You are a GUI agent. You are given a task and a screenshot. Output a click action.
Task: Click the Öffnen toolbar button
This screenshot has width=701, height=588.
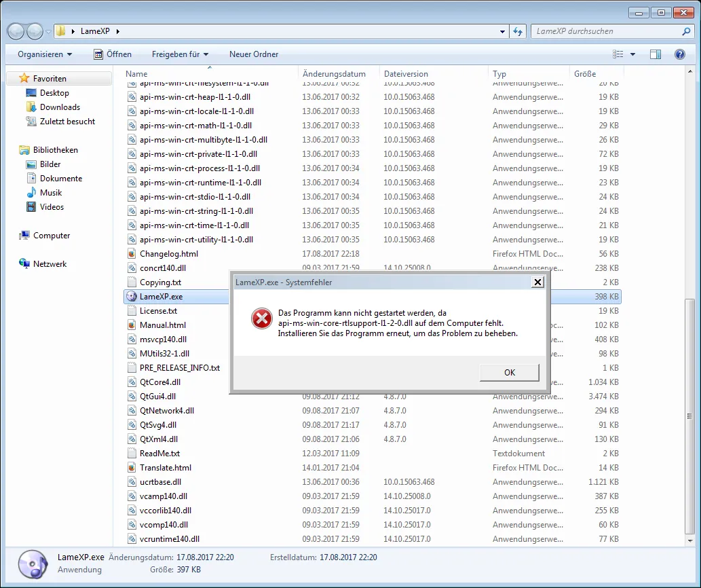point(113,54)
